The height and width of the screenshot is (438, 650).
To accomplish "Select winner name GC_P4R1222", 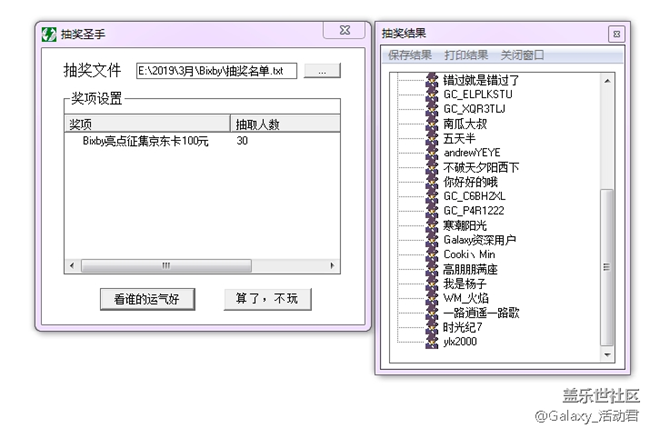I will (474, 211).
